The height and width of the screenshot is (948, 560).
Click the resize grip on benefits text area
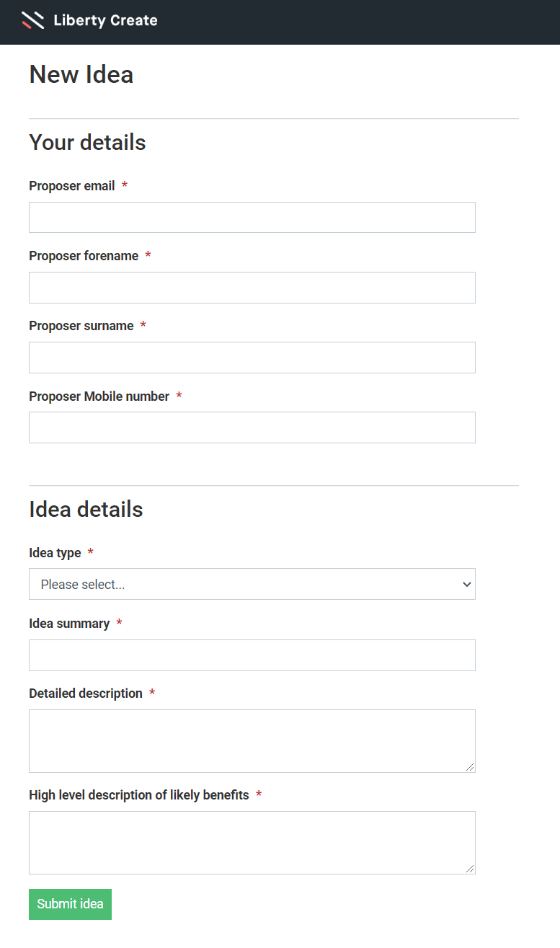coord(470,869)
